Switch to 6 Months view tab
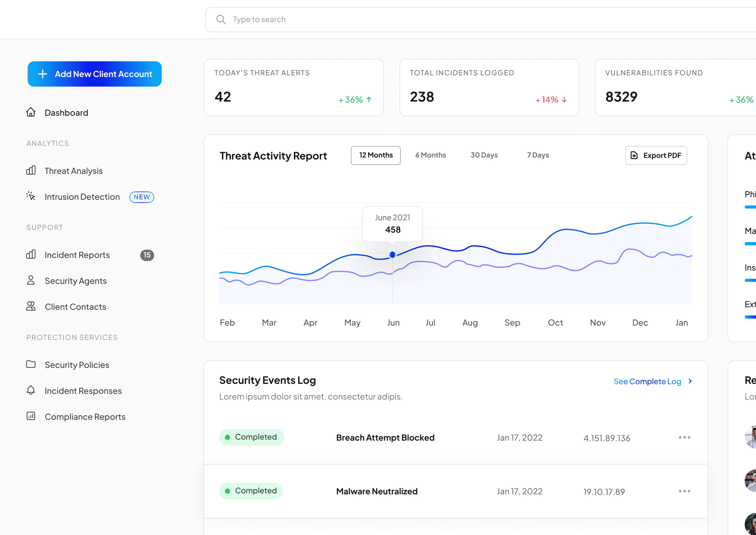Screen dimensions: 756x535 pyautogui.click(x=431, y=155)
